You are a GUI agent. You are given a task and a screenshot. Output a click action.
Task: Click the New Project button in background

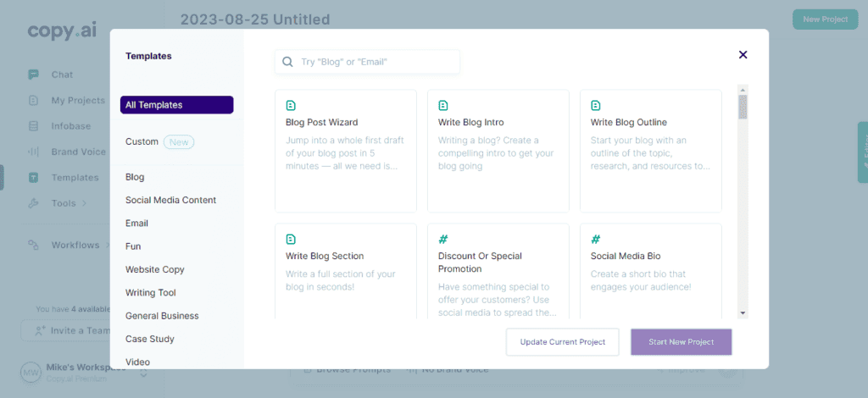[826, 19]
